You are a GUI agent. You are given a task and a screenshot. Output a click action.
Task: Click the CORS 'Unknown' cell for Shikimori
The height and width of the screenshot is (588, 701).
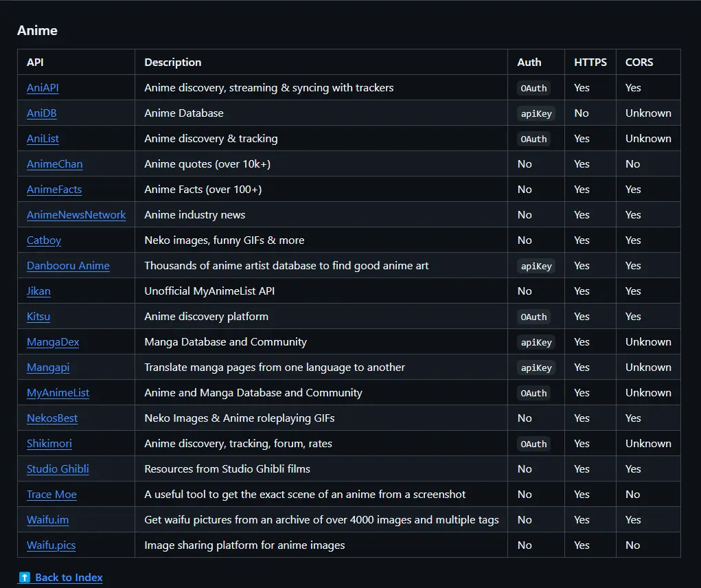click(x=648, y=444)
